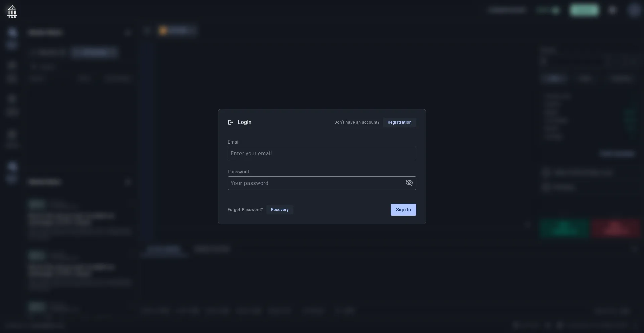Click the blurred orange coin asset icon

163,31
